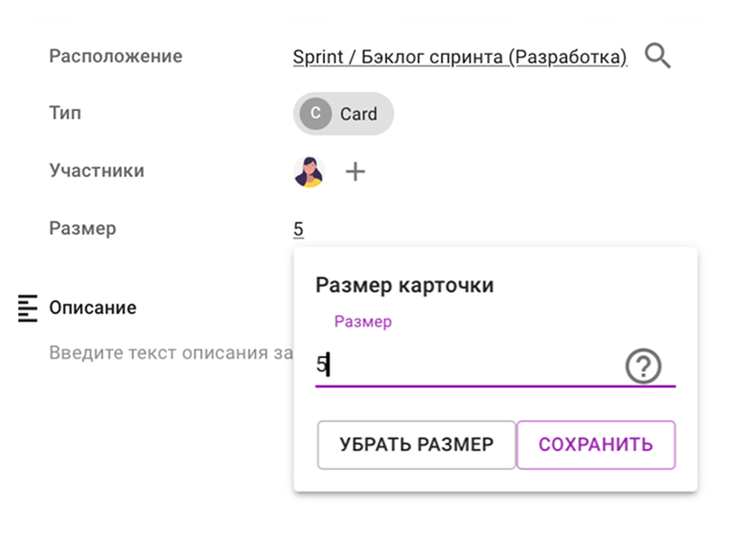Click the Описание heading
The height and width of the screenshot is (545, 756).
coord(93,307)
